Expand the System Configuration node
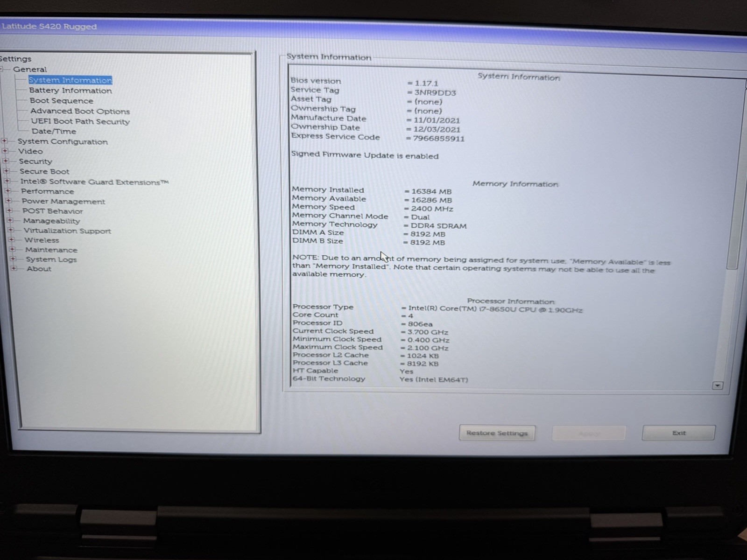The width and height of the screenshot is (747, 560). point(4,141)
